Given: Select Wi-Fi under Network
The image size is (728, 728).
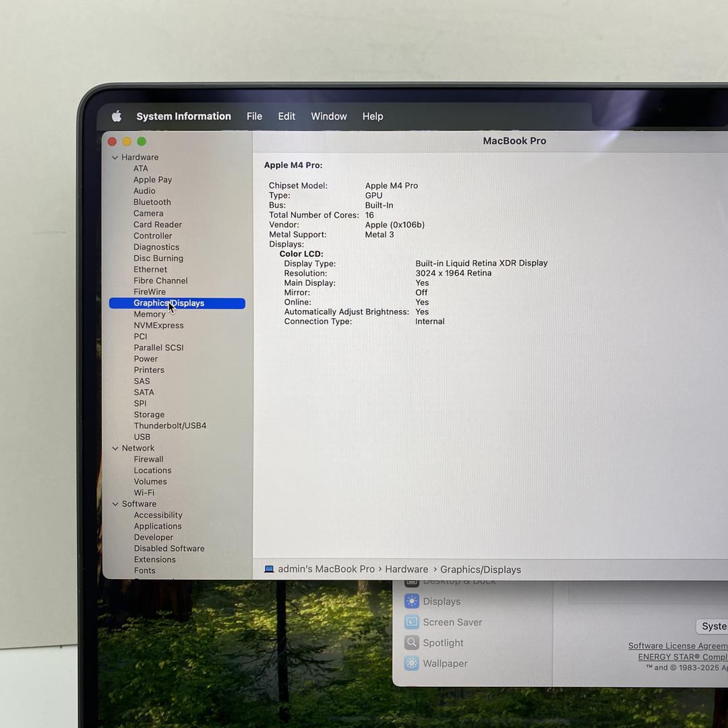Looking at the screenshot, I should 144,493.
